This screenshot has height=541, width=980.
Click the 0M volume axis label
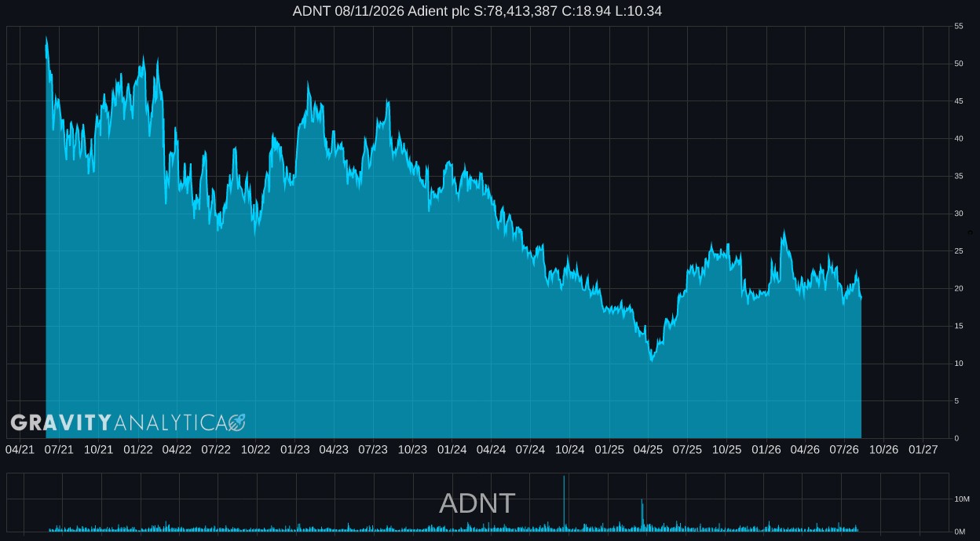(x=960, y=532)
